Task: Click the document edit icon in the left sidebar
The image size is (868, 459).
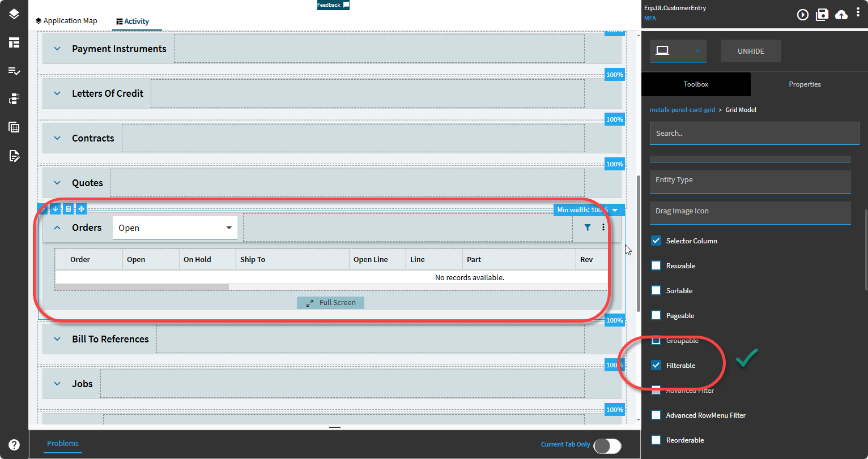Action: coord(14,156)
